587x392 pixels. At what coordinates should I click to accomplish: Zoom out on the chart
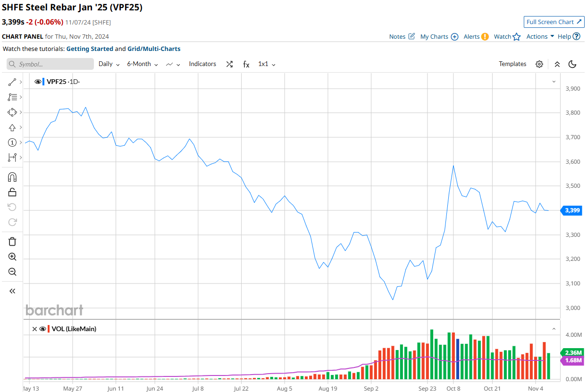click(x=12, y=272)
